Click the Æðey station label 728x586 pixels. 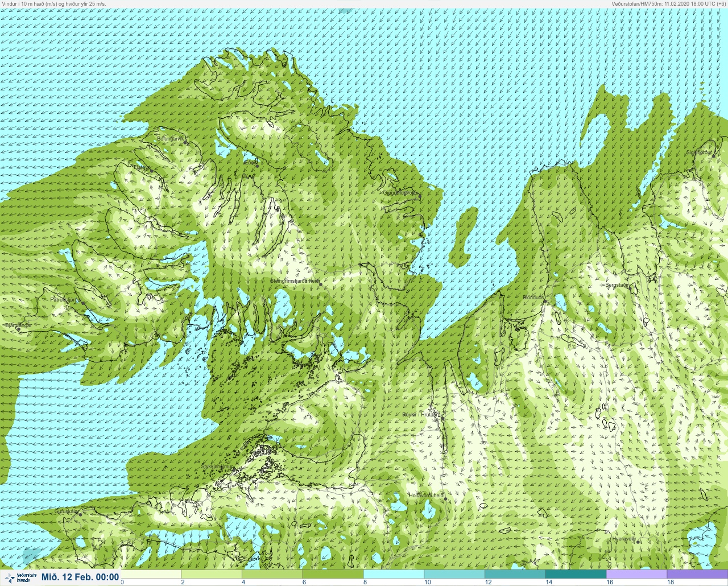pos(250,163)
